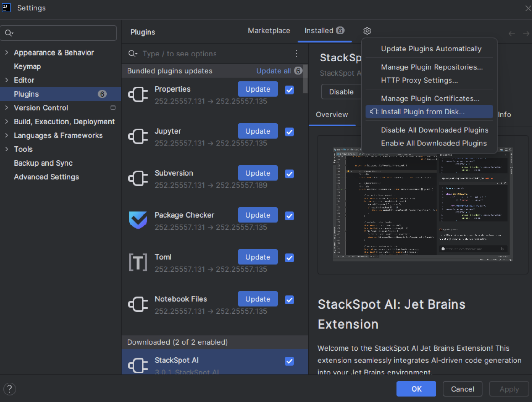The height and width of the screenshot is (402, 532).
Task: Click the Package Checker plugin icon
Action: tap(138, 220)
